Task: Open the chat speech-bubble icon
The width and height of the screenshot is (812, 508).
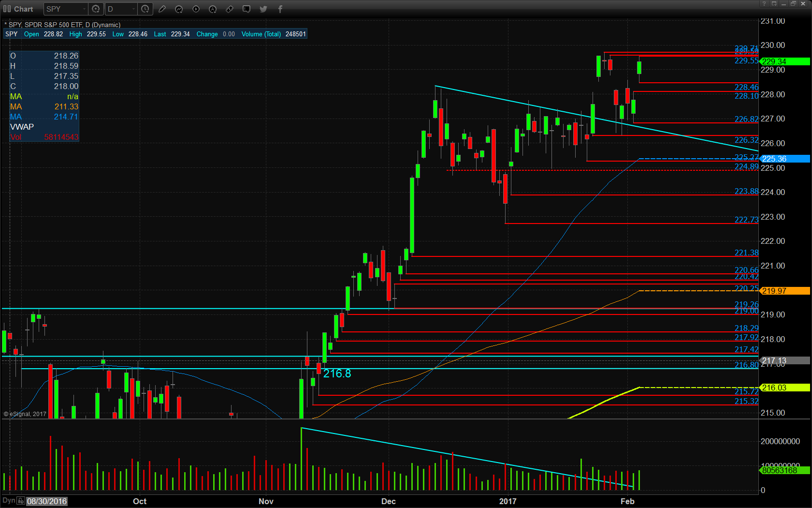Action: [x=246, y=9]
